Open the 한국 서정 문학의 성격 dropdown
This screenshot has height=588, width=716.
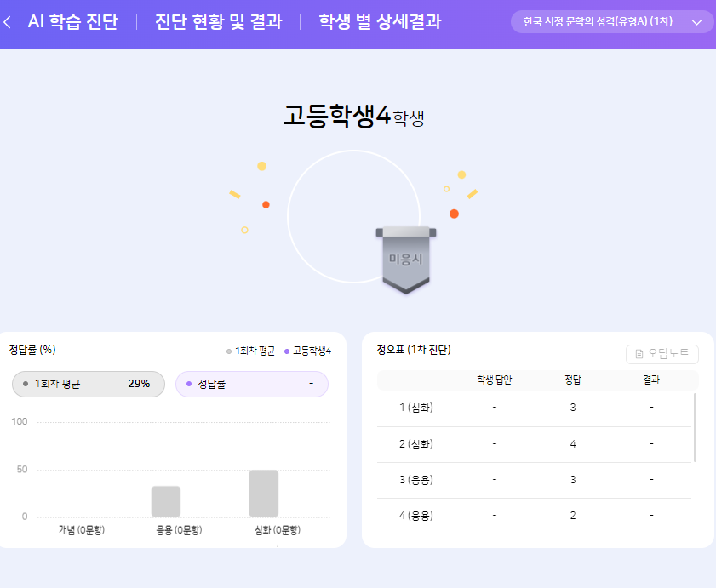point(611,22)
